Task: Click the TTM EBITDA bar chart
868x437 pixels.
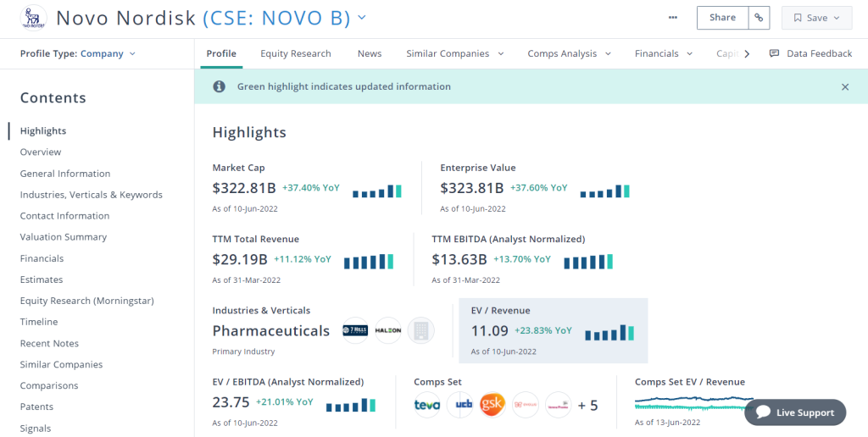Action: tap(588, 262)
